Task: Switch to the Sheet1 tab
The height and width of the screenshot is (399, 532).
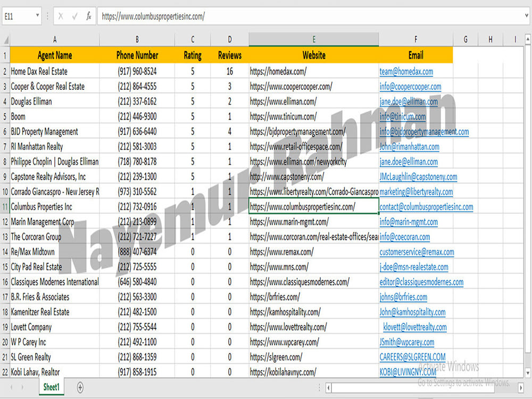Action: click(x=51, y=387)
